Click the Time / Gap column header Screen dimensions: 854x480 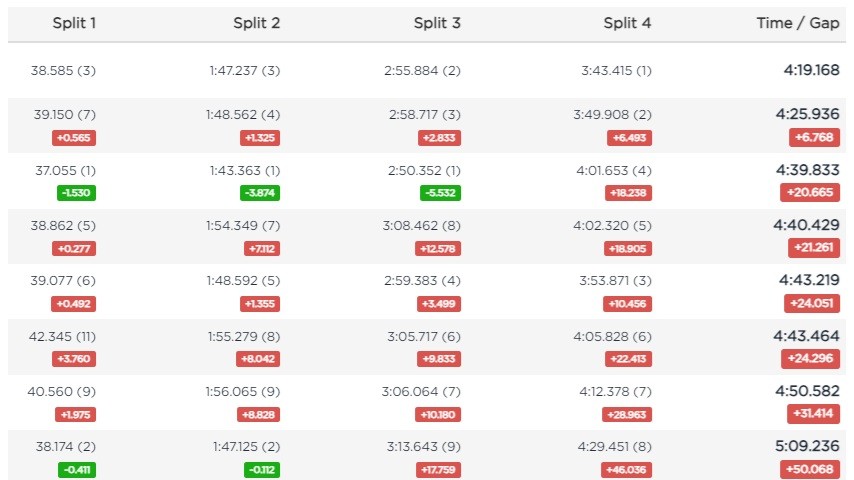point(798,23)
